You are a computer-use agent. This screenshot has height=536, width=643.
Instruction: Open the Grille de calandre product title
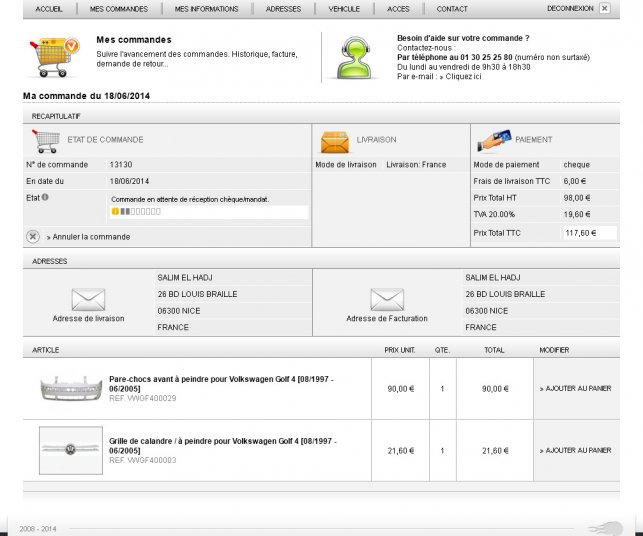tap(223, 446)
